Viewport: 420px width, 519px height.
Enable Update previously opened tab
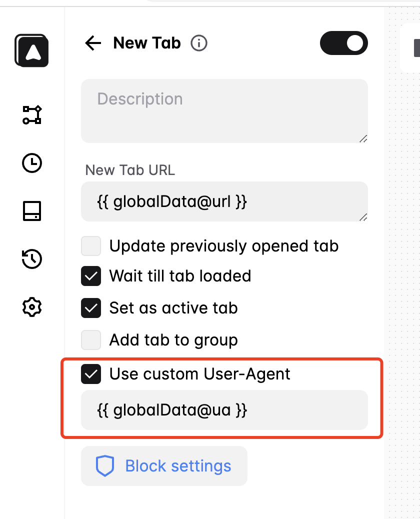[x=91, y=246]
